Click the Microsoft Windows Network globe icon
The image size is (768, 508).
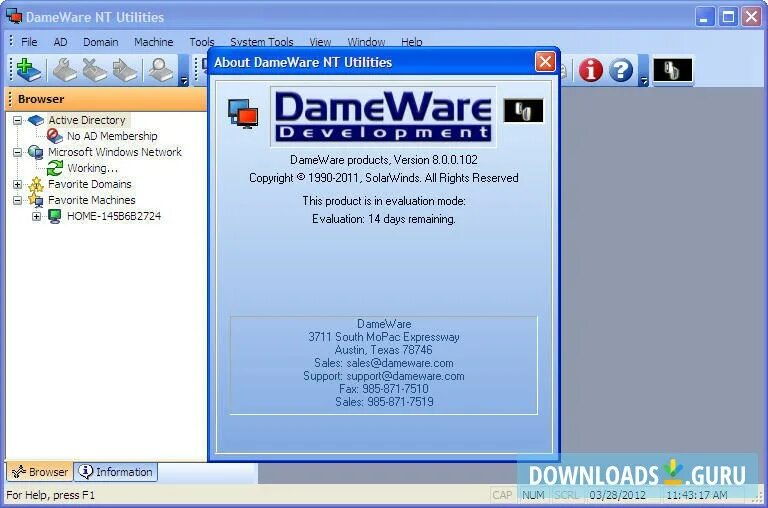pyautogui.click(x=36, y=152)
